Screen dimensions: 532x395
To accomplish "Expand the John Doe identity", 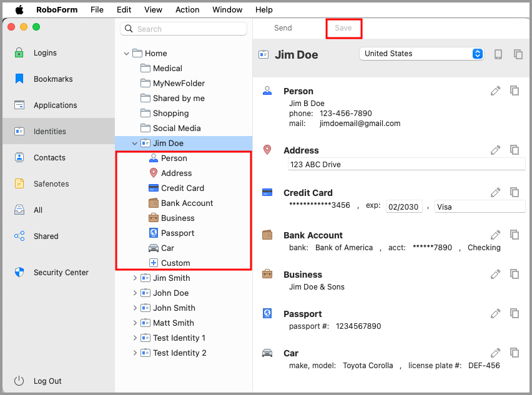I will [x=135, y=293].
